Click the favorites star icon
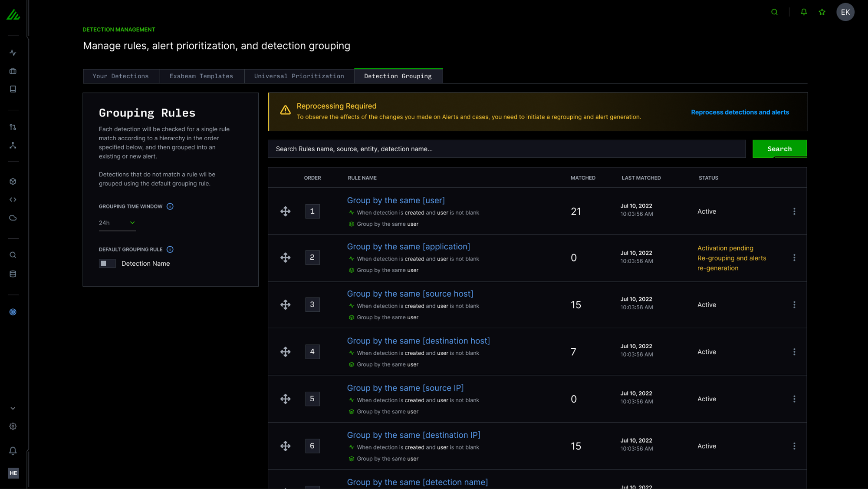This screenshot has width=868, height=489. tap(822, 12)
